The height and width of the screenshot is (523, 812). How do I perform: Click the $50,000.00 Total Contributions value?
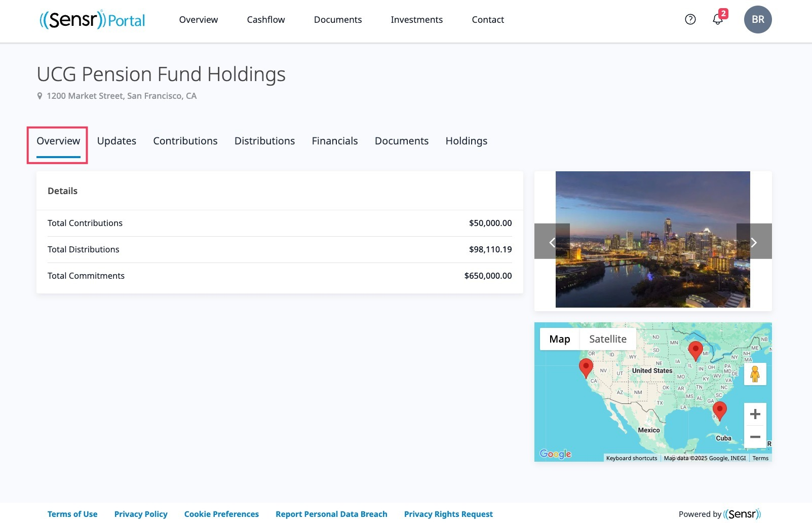point(490,223)
